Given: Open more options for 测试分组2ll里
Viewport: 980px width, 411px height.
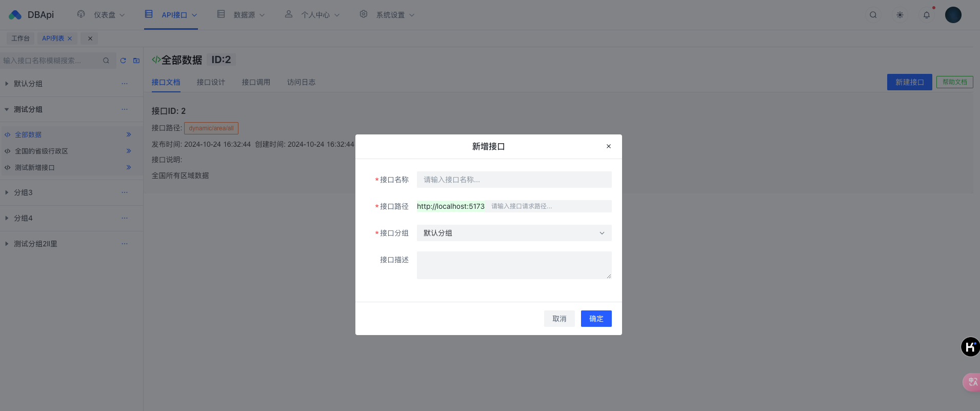Looking at the screenshot, I should (125, 244).
